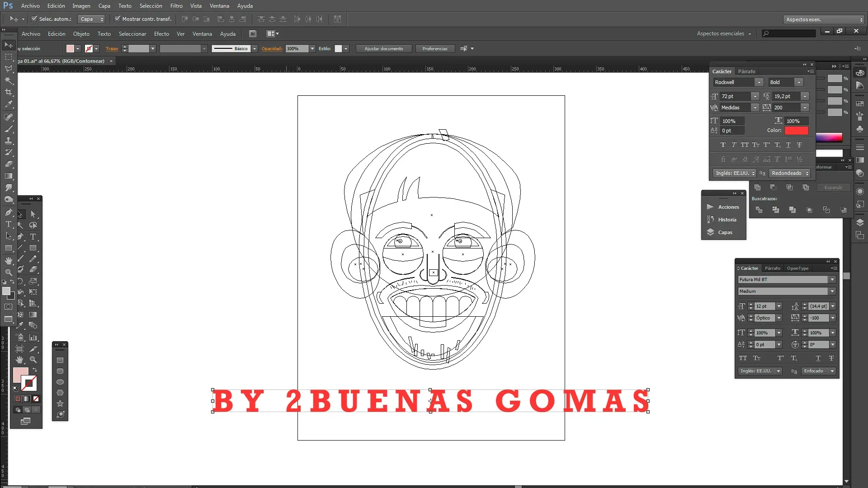The height and width of the screenshot is (488, 868).
Task: Toggle All Caps TT in Rockwell Character panel
Action: click(745, 145)
